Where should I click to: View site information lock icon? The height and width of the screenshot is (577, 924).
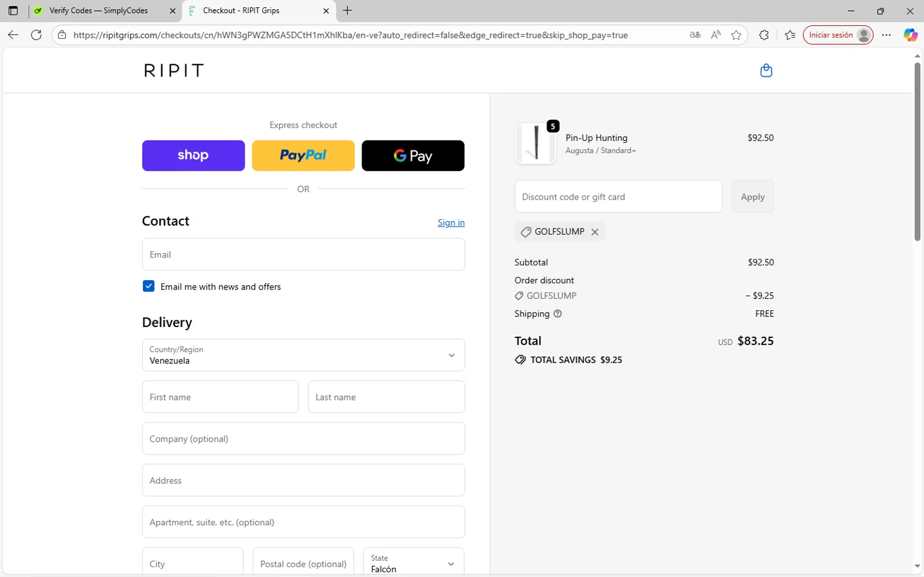[x=62, y=35]
